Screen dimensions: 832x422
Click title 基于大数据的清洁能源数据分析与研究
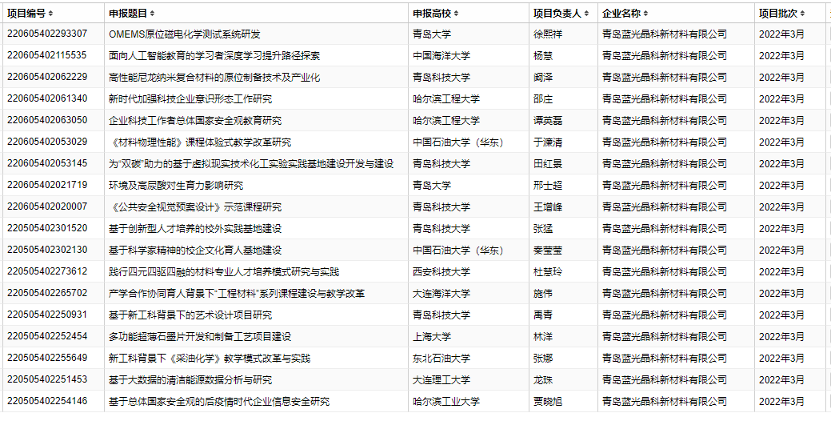(190, 380)
